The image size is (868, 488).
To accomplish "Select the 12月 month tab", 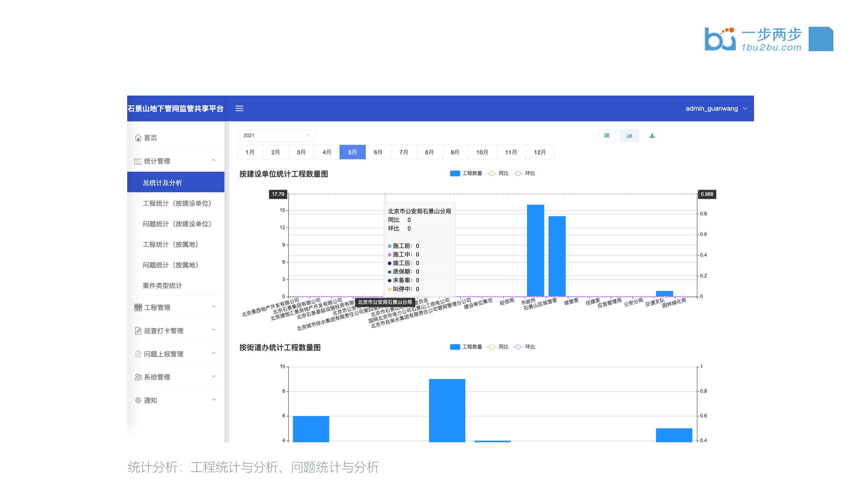I will tap(540, 152).
